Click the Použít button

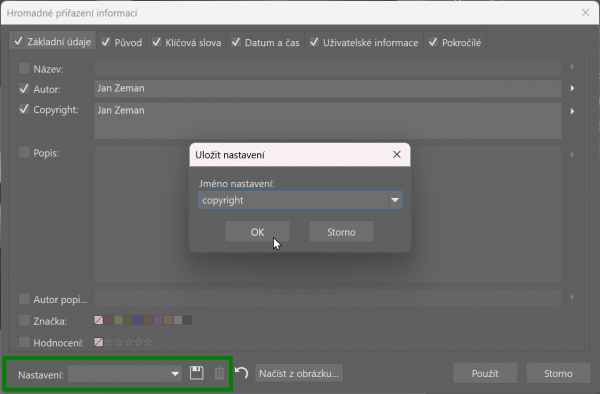[x=485, y=373]
